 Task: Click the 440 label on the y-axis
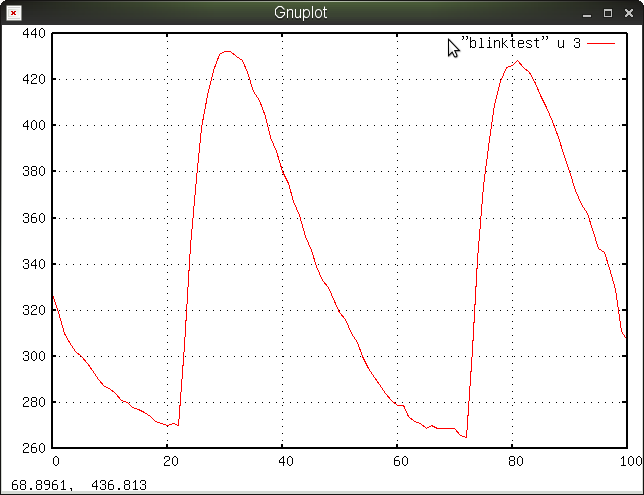tap(34, 33)
